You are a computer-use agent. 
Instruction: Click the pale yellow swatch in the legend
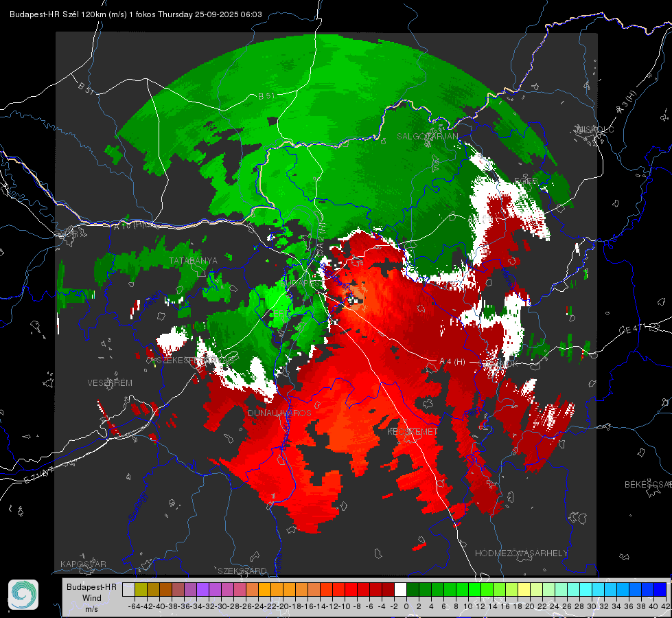(x=524, y=590)
